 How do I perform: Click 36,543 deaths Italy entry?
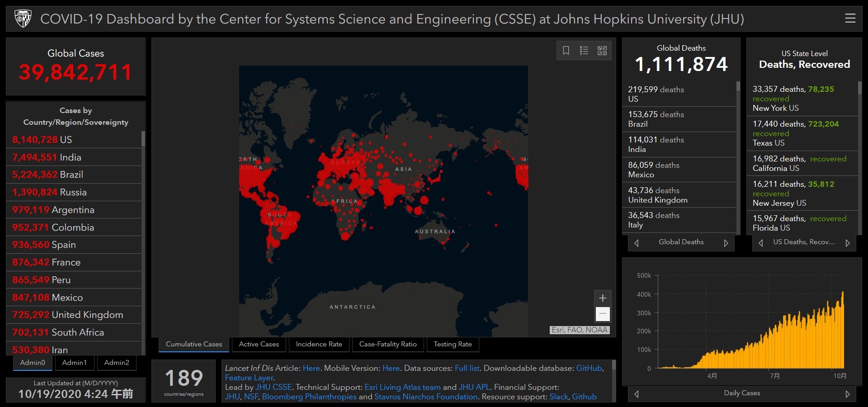[x=679, y=220]
